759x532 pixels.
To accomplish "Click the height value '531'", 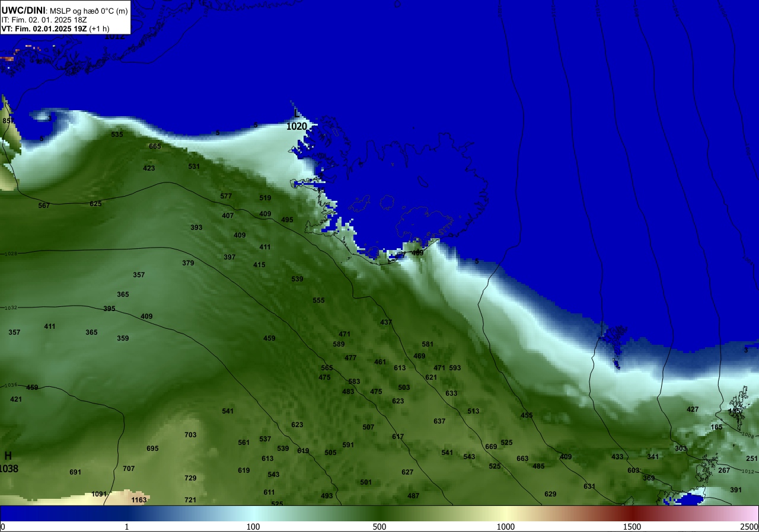I will pyautogui.click(x=194, y=166).
